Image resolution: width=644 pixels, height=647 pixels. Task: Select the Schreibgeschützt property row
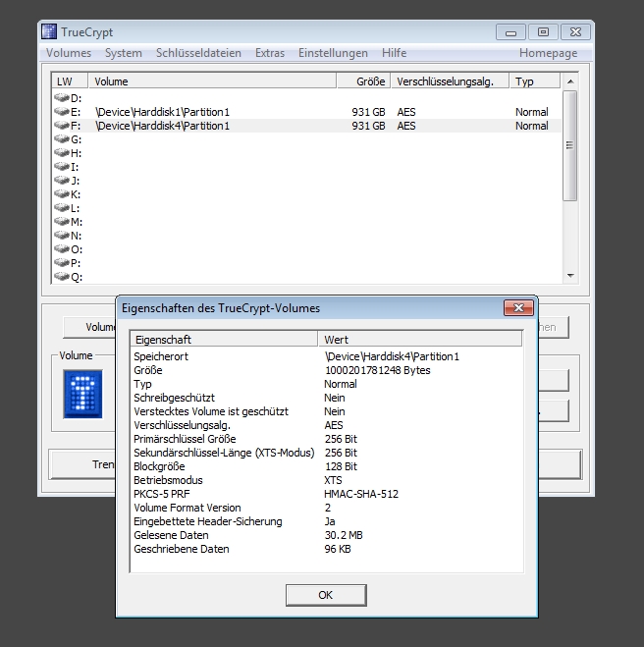click(327, 398)
